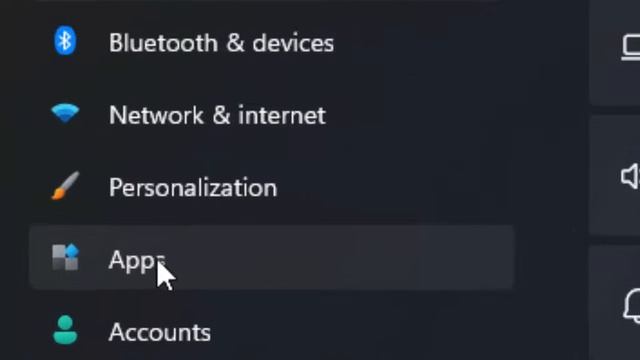Click blank area right of Accounts label
The image size is (640, 360).
(359, 332)
